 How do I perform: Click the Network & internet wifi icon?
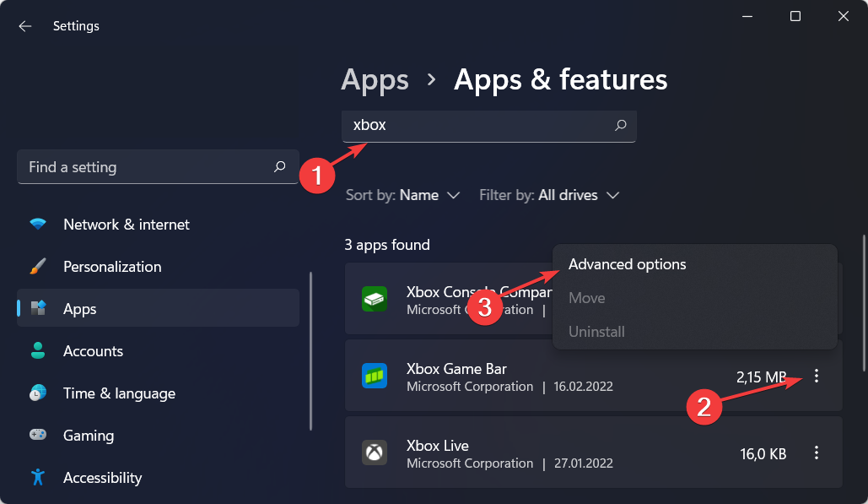click(38, 224)
